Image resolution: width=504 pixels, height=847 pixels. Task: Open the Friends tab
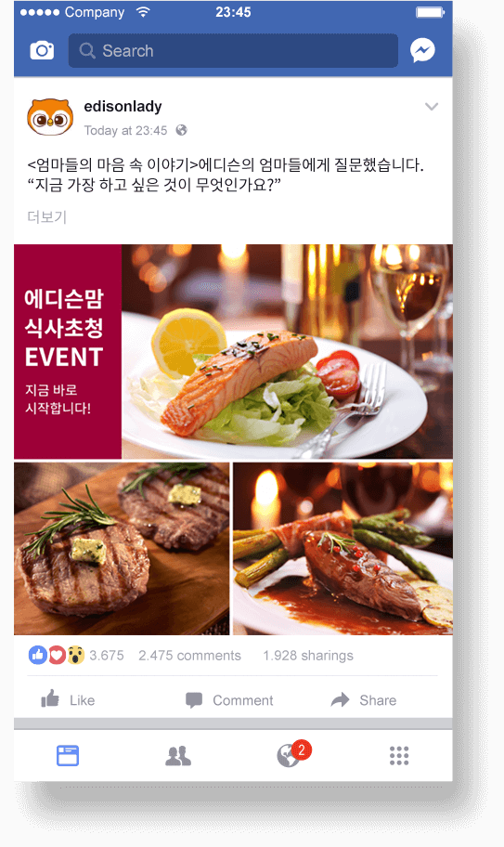point(178,756)
